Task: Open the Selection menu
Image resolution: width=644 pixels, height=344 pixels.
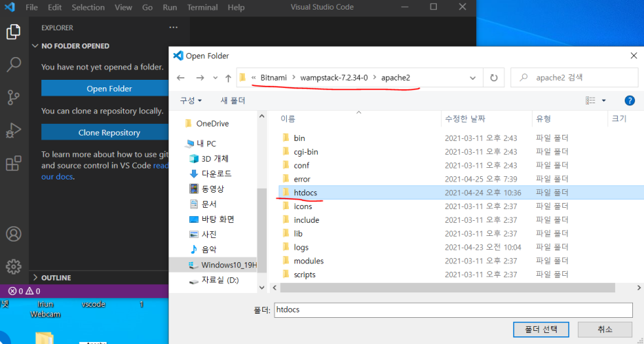Action: click(88, 8)
